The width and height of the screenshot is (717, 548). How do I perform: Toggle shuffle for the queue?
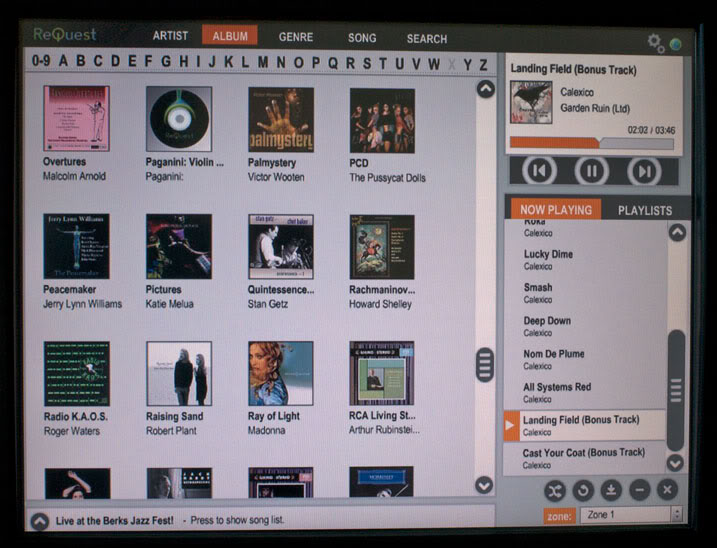click(x=555, y=491)
